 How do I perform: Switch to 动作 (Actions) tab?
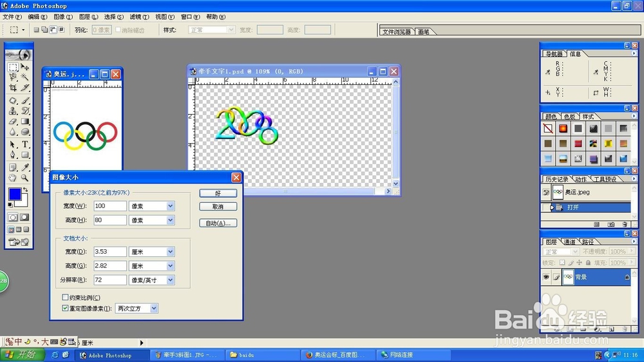tap(581, 179)
